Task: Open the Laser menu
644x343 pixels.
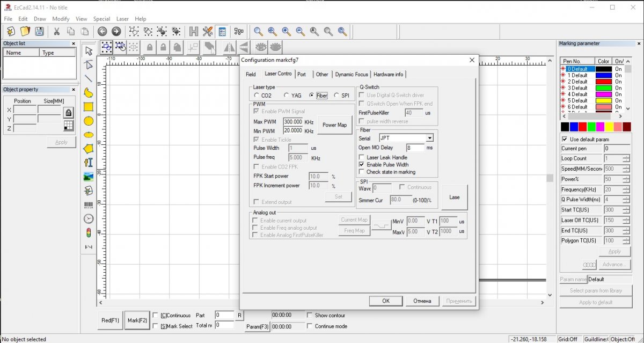Action: [x=122, y=19]
